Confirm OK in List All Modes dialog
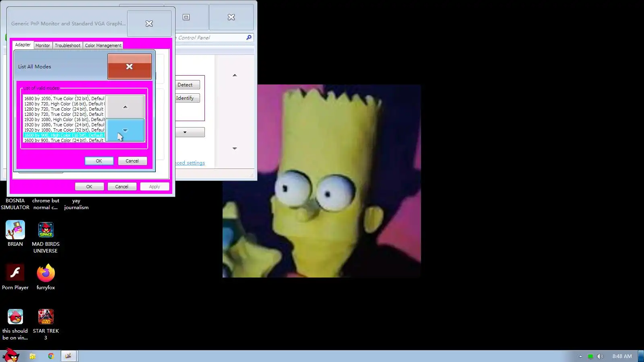Screen dimensions: 644x362 point(99,161)
